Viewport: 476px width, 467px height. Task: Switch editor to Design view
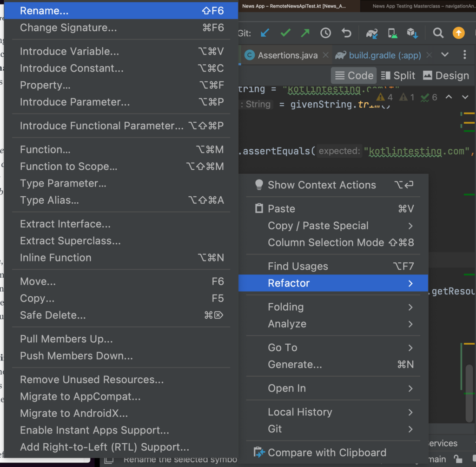[x=446, y=75]
